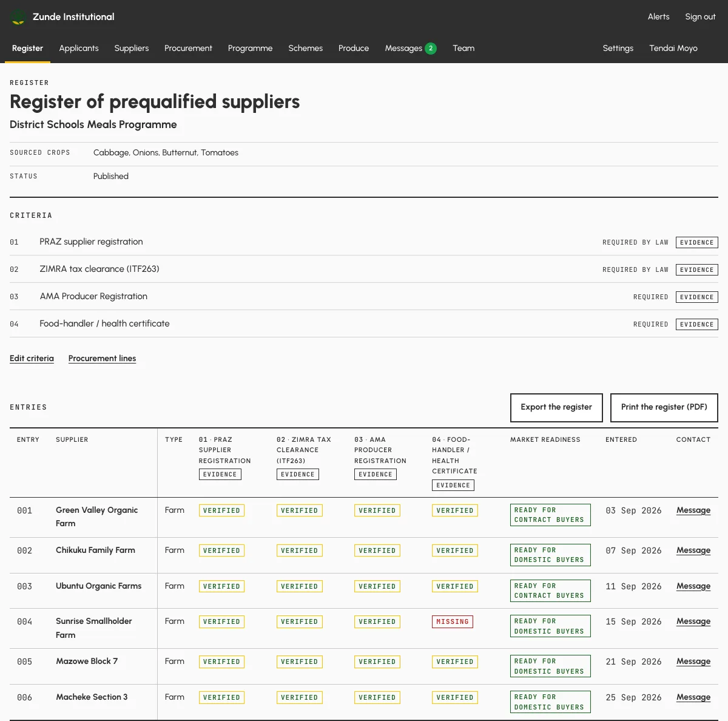This screenshot has width=728, height=721.
Task: Go to the Suppliers tab
Action: click(x=132, y=49)
